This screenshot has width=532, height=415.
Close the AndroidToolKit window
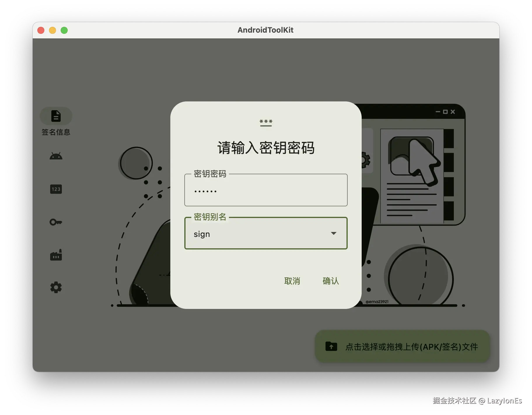pyautogui.click(x=41, y=30)
